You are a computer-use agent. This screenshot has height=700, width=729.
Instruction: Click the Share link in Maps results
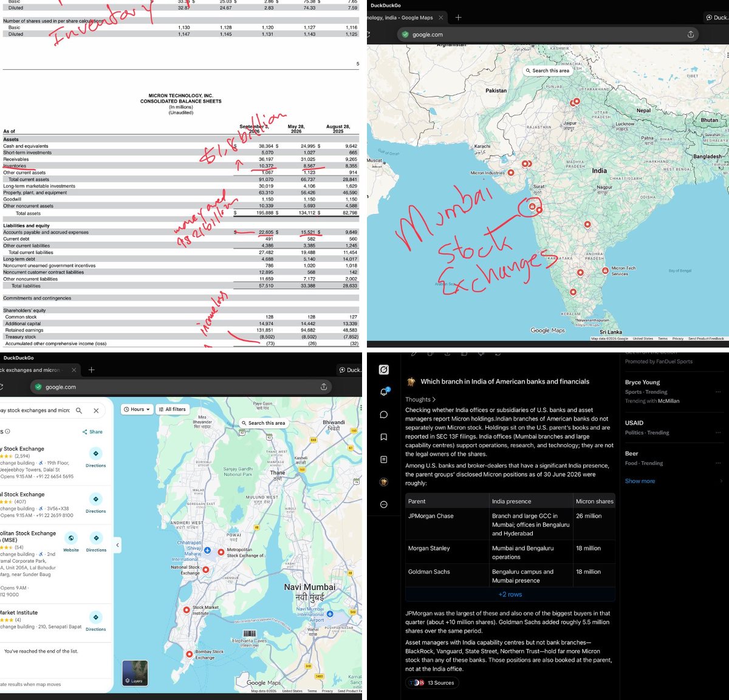(93, 432)
